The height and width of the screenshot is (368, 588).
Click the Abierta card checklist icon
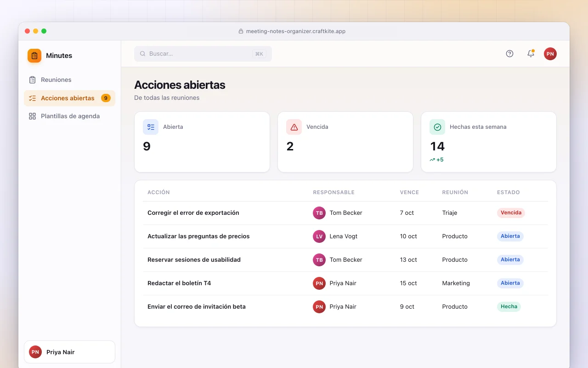click(151, 127)
